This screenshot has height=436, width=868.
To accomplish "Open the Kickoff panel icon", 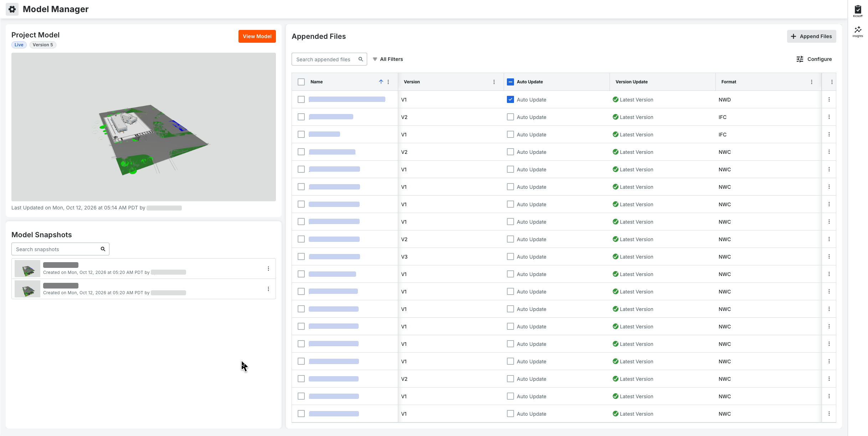I will pyautogui.click(x=858, y=11).
